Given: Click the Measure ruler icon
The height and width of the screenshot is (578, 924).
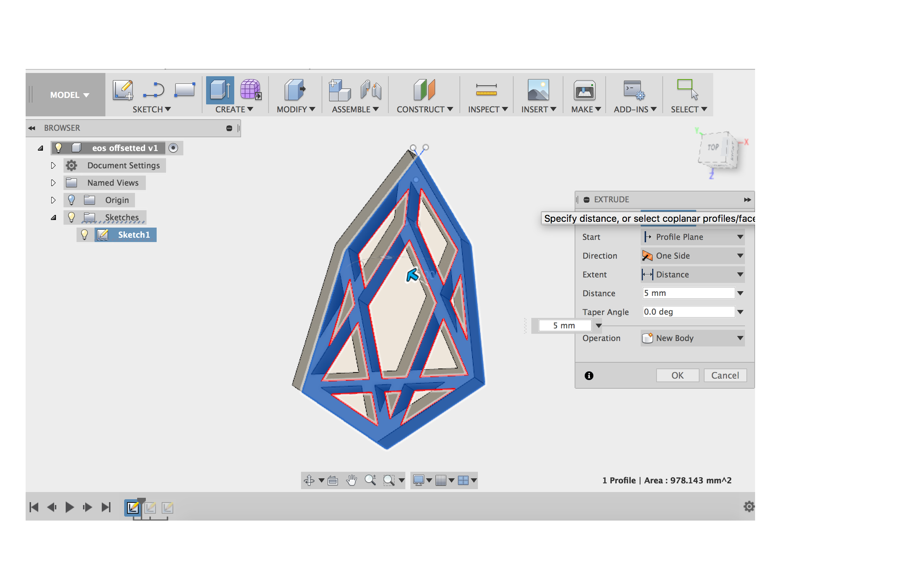Looking at the screenshot, I should click(486, 90).
